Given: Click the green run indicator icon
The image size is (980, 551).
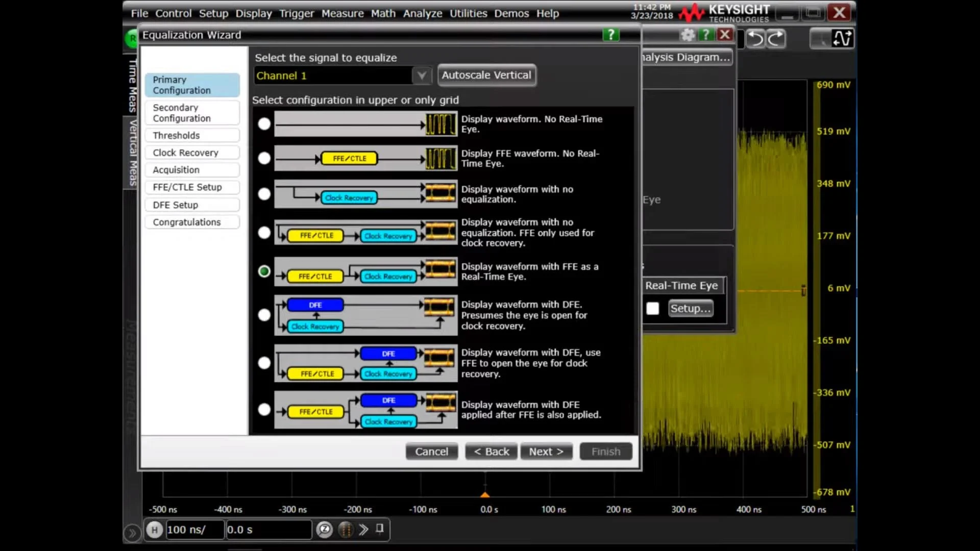Looking at the screenshot, I should [132, 38].
